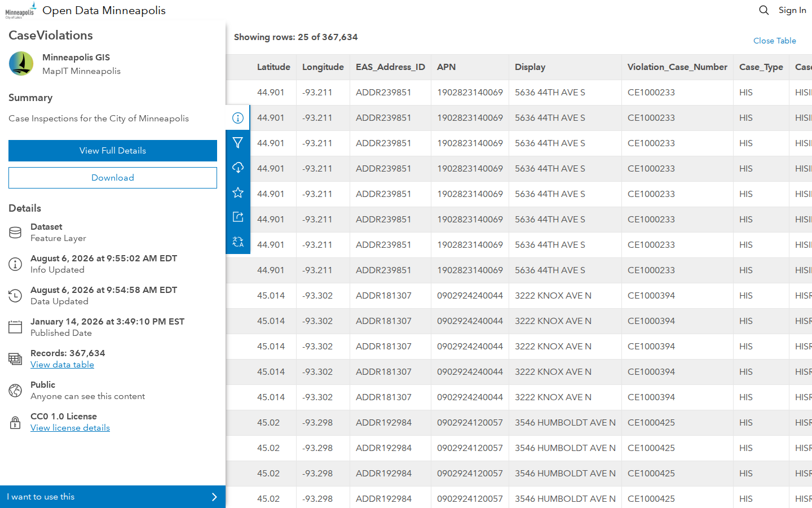Open View license details link
Viewport: 812px width, 508px height.
point(70,428)
